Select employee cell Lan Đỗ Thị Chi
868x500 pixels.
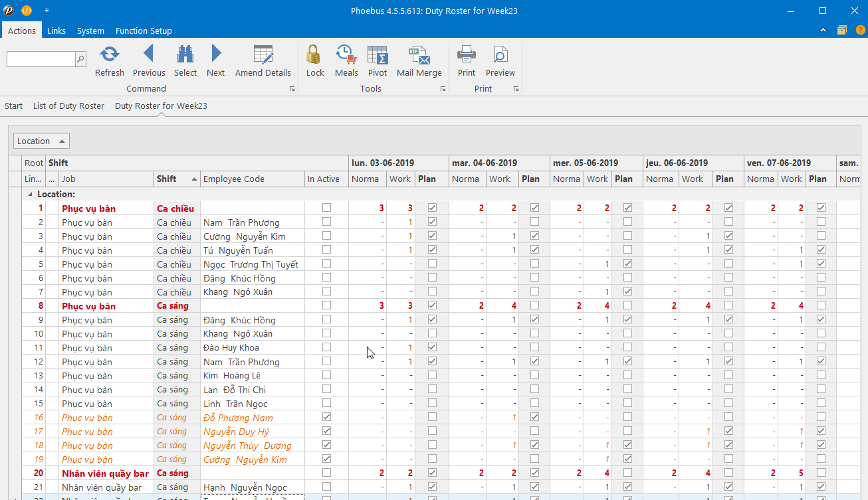(253, 390)
